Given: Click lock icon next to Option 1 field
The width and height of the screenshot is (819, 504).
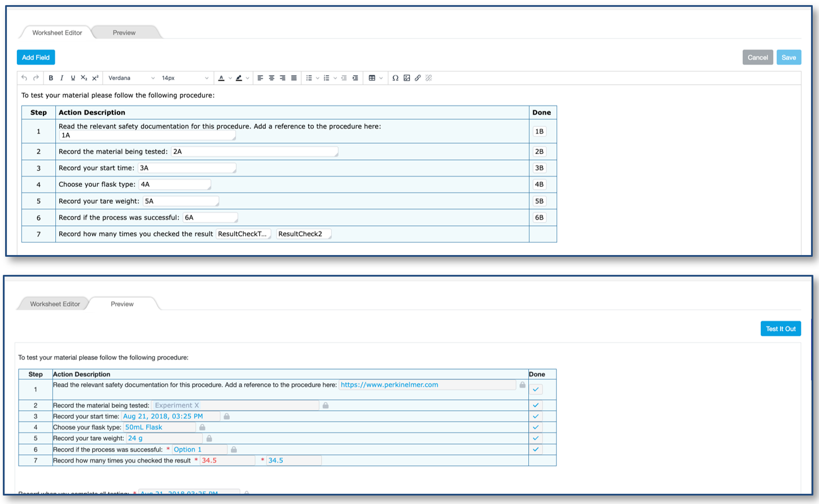Looking at the screenshot, I should 234,449.
